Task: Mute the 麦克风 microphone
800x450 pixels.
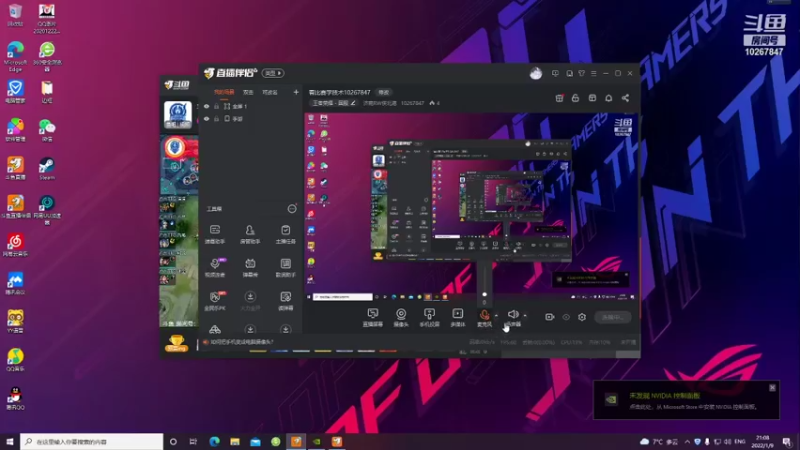Action: pos(484,318)
